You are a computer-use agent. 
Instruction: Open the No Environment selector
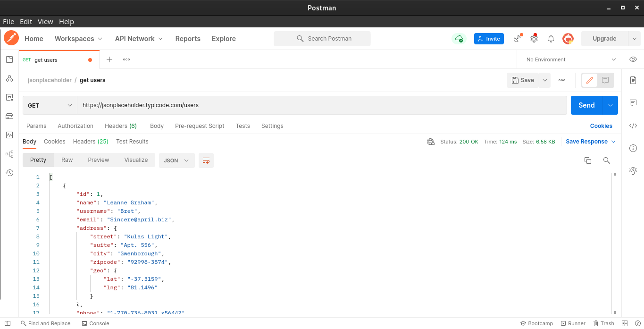pos(571,59)
